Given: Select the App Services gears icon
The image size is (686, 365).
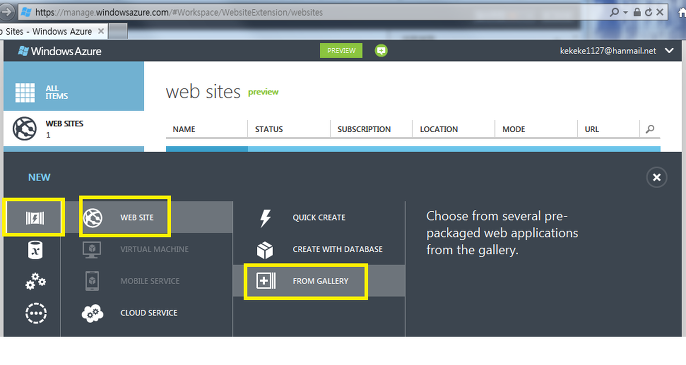Looking at the screenshot, I should point(35,281).
